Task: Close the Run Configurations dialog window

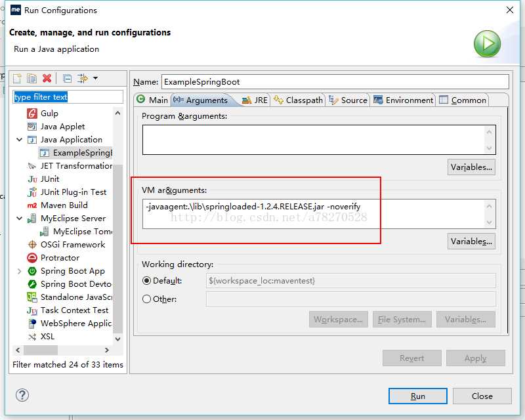Action: point(510,10)
